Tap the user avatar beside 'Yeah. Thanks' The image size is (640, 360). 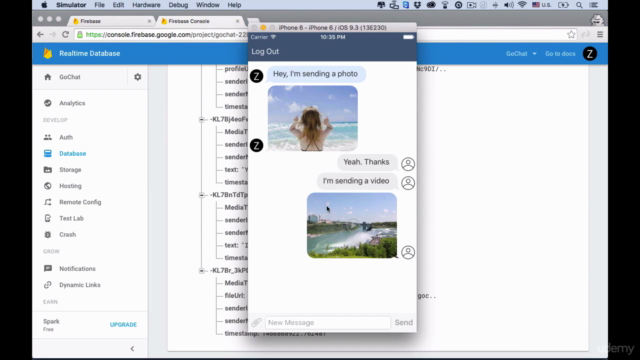408,164
